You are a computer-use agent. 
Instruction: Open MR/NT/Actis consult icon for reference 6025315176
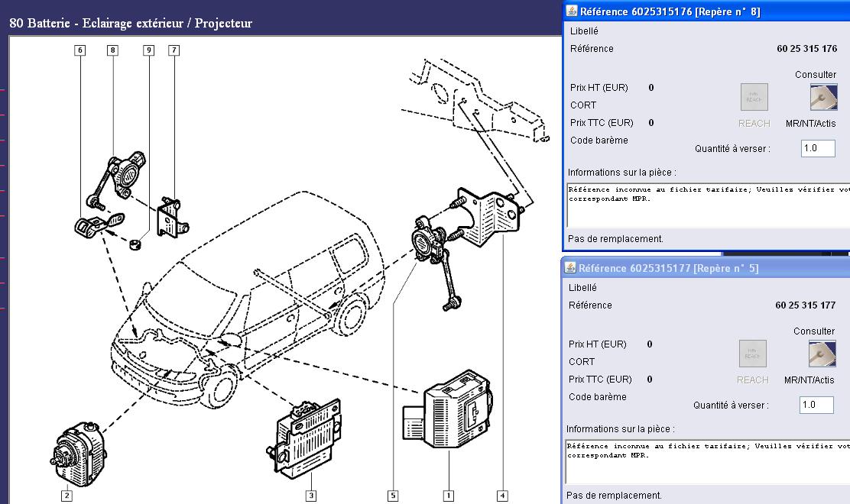pyautogui.click(x=823, y=97)
